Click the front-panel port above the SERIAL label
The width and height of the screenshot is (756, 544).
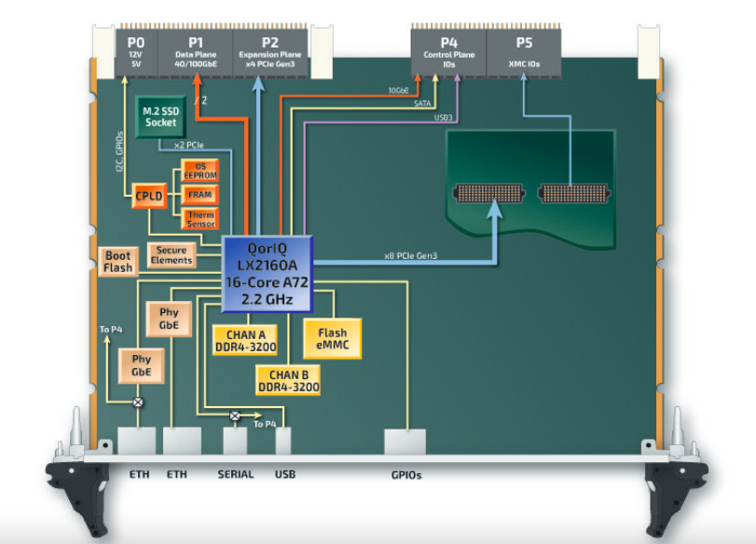pos(235,441)
